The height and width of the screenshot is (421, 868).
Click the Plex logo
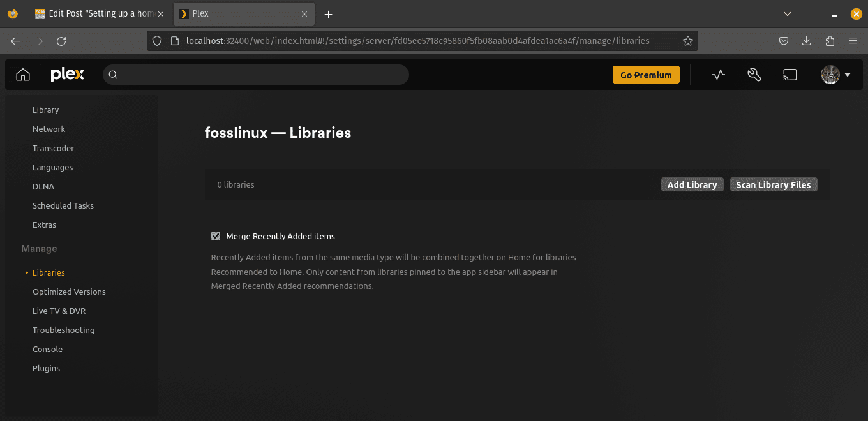(x=67, y=75)
